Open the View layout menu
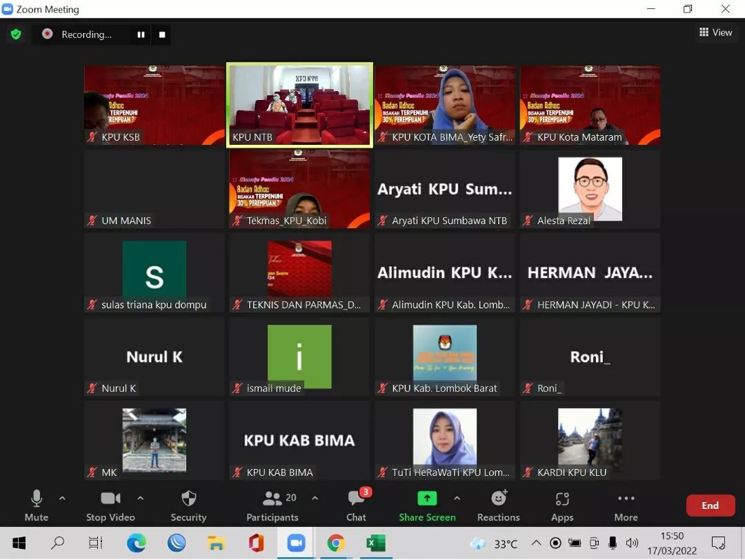 click(x=715, y=32)
